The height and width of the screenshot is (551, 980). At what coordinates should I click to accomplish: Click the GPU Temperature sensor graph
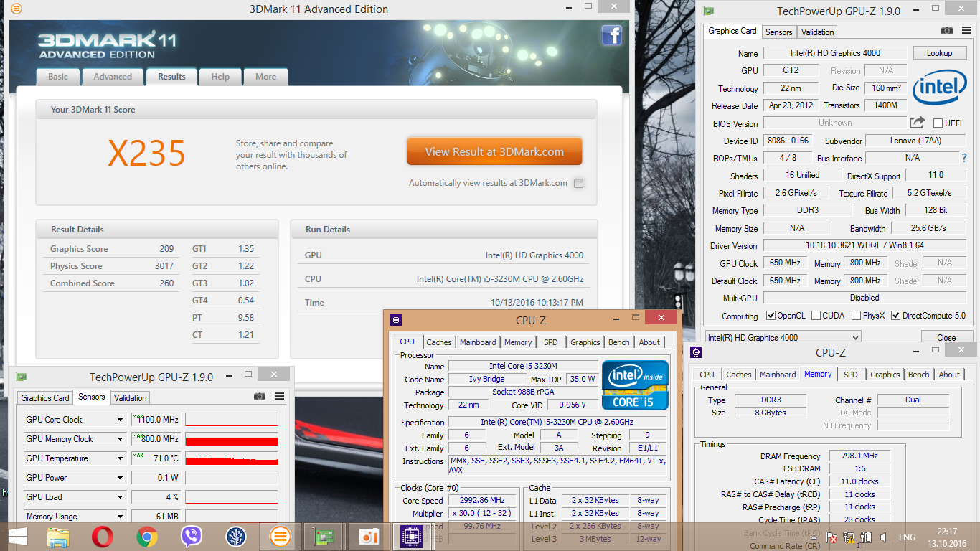[231, 458]
